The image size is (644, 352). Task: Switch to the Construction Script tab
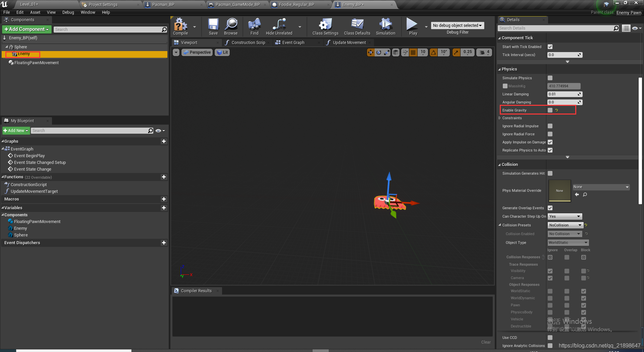[248, 43]
